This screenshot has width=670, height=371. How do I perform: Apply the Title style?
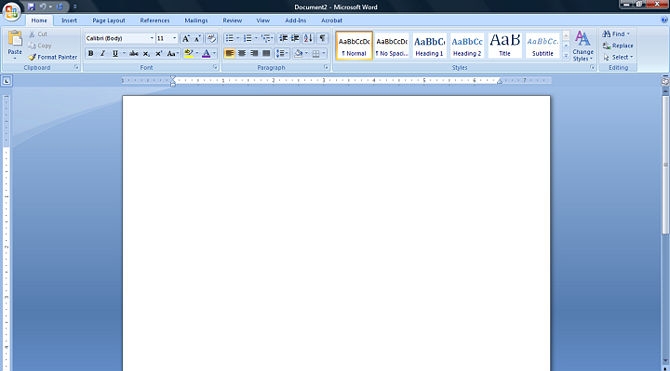(505, 45)
